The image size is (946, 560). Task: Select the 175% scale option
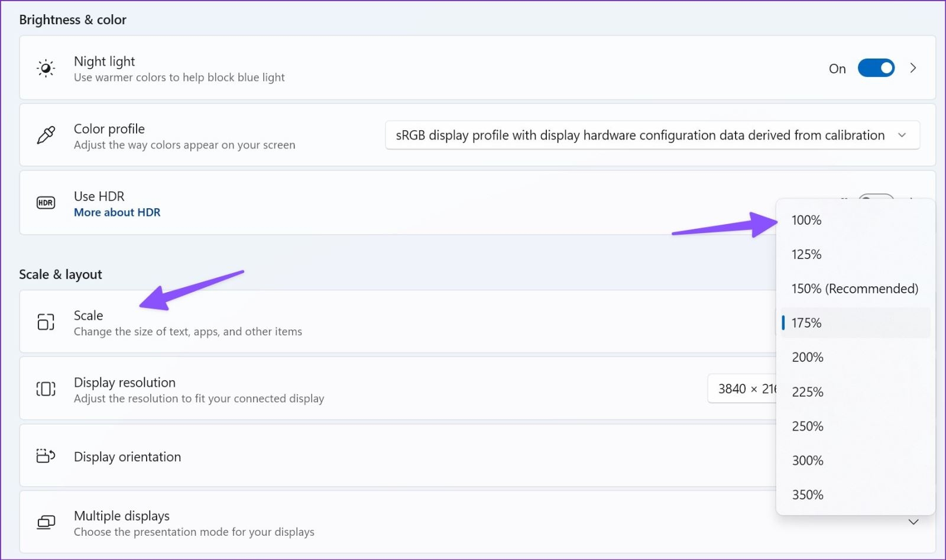(856, 323)
